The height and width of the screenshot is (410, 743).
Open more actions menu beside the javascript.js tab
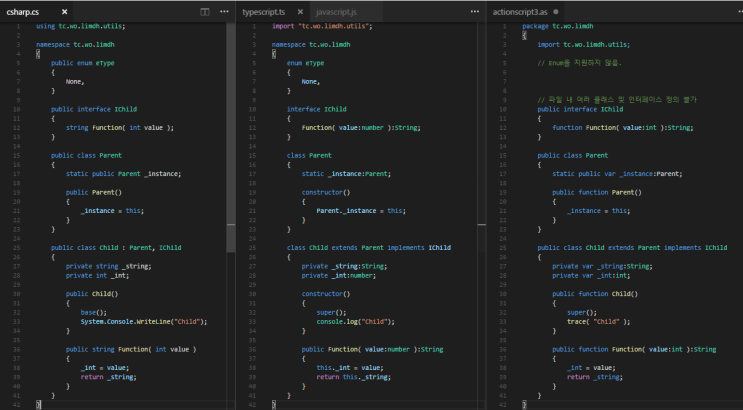tap(474, 12)
